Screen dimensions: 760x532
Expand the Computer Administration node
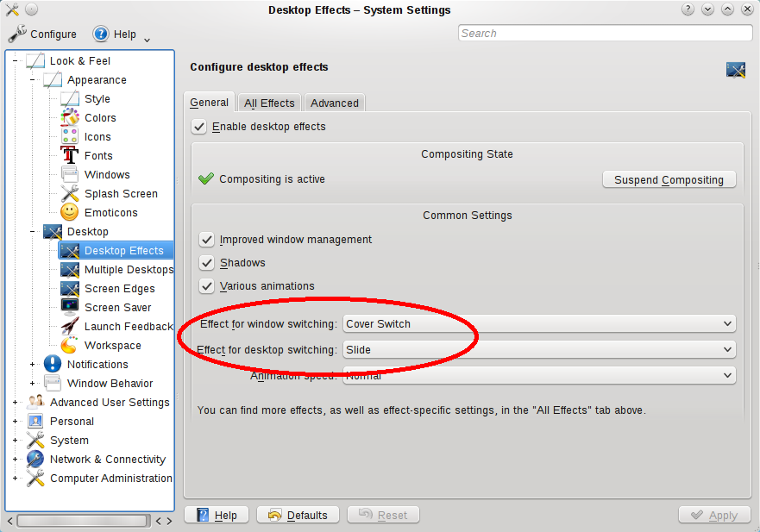(x=15, y=478)
